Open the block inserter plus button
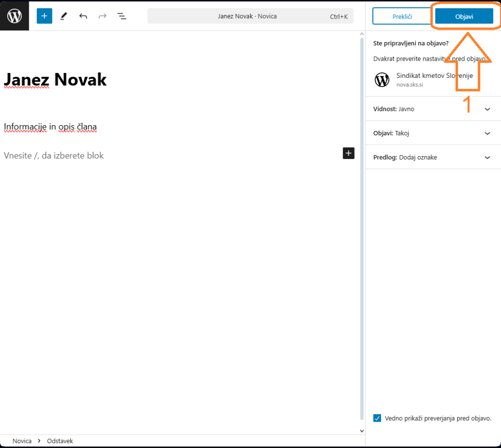Screen dimensions: 501x448 (x=44, y=16)
